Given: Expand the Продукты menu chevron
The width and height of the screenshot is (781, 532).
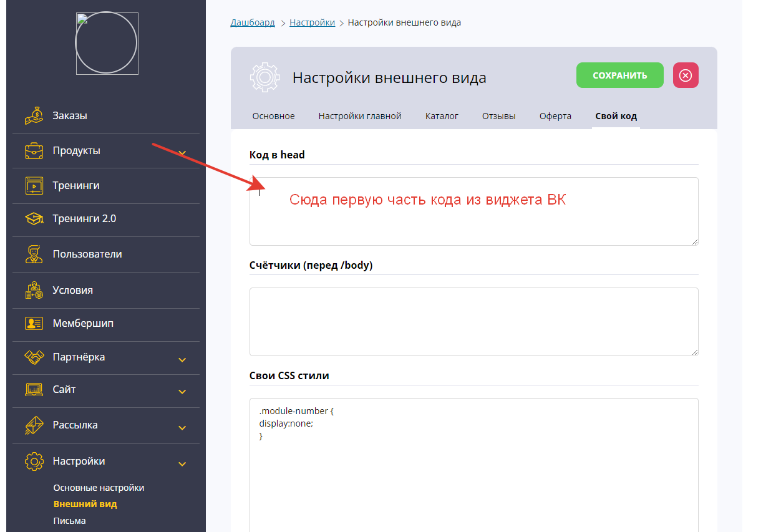Looking at the screenshot, I should [x=182, y=153].
